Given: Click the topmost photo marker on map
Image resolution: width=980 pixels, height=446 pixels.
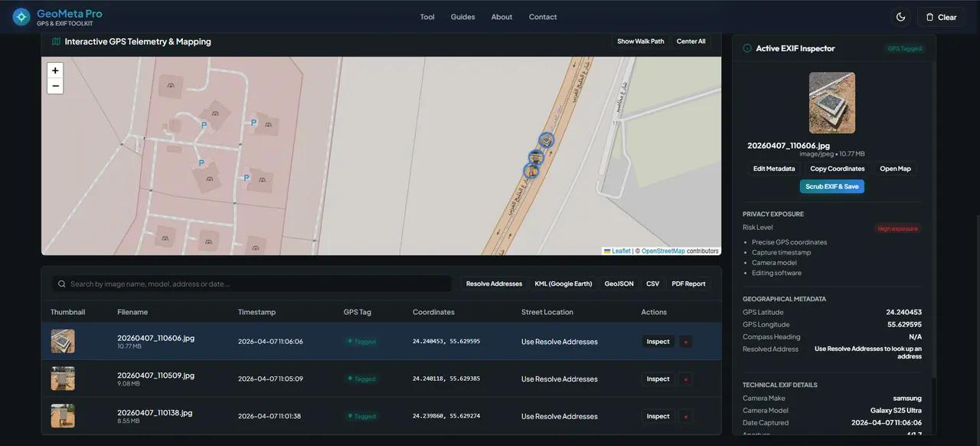Looking at the screenshot, I should click(x=546, y=140).
